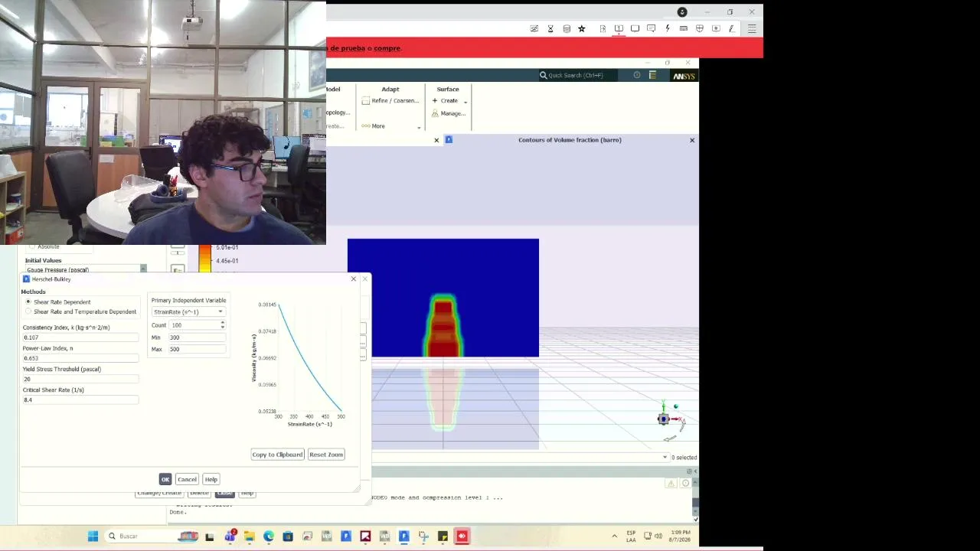This screenshot has width=980, height=551.
Task: Edit the Power-Law Index n field
Action: coord(80,358)
